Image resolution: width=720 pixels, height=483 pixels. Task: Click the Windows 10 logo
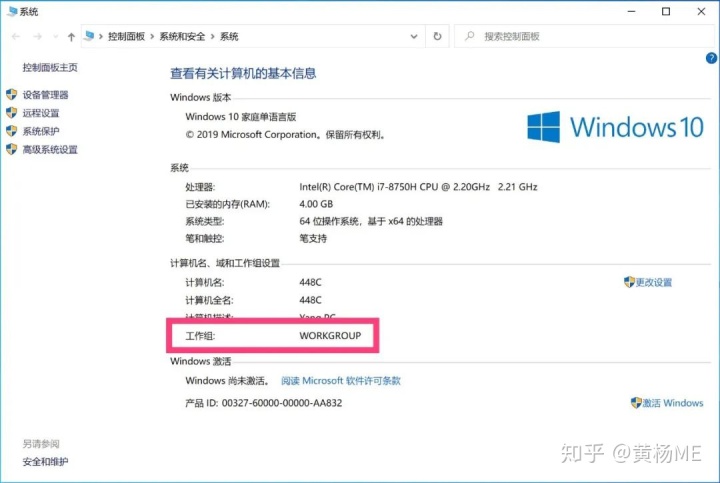615,127
